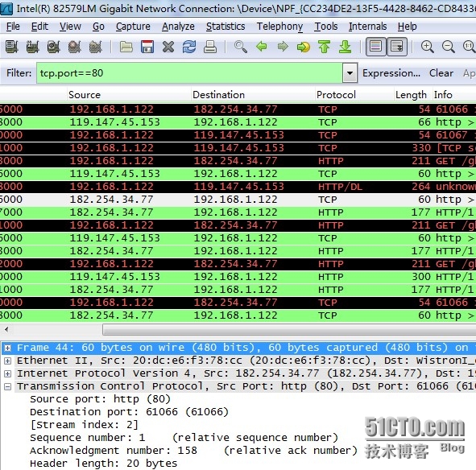Screen dimensions: 476x470
Task: Open a capture file folder icon
Action: (126, 47)
